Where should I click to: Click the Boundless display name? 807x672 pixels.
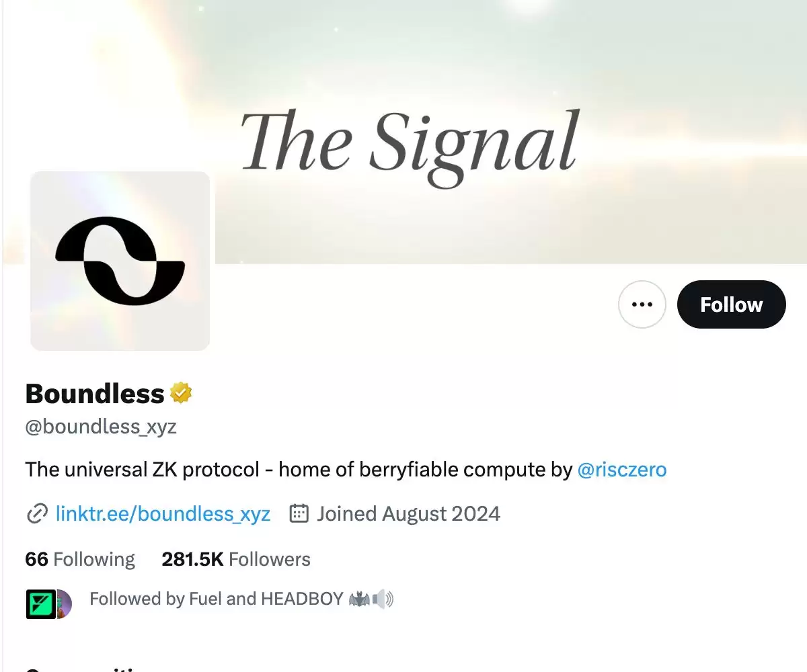(x=94, y=394)
